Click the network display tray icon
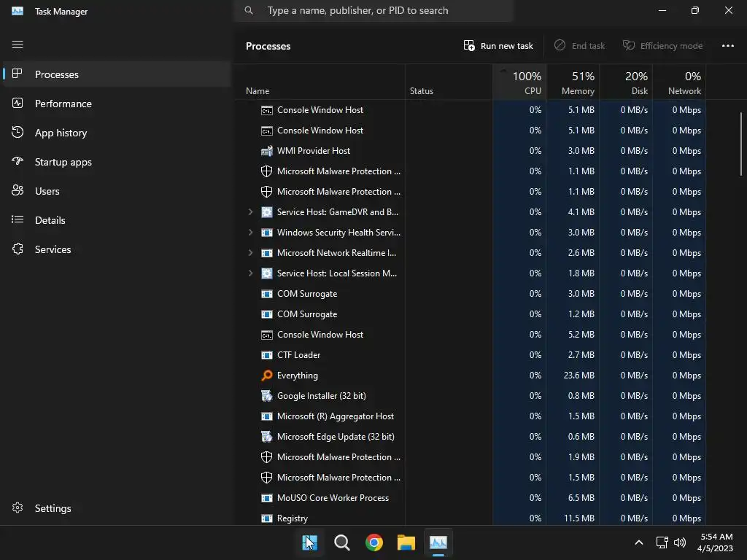Image resolution: width=747 pixels, height=560 pixels. coord(662,542)
